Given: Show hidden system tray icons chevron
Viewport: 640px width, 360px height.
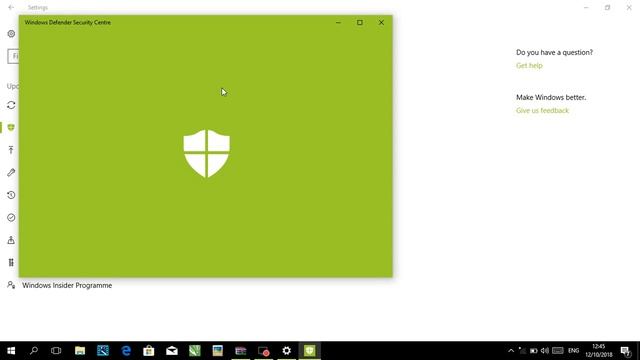Looking at the screenshot, I should (x=511, y=351).
